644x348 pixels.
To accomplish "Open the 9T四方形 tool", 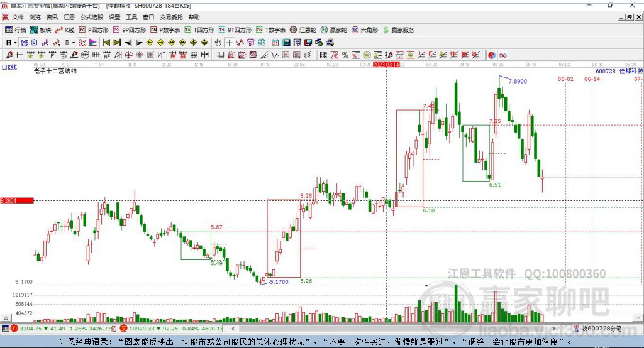I will coord(235,30).
